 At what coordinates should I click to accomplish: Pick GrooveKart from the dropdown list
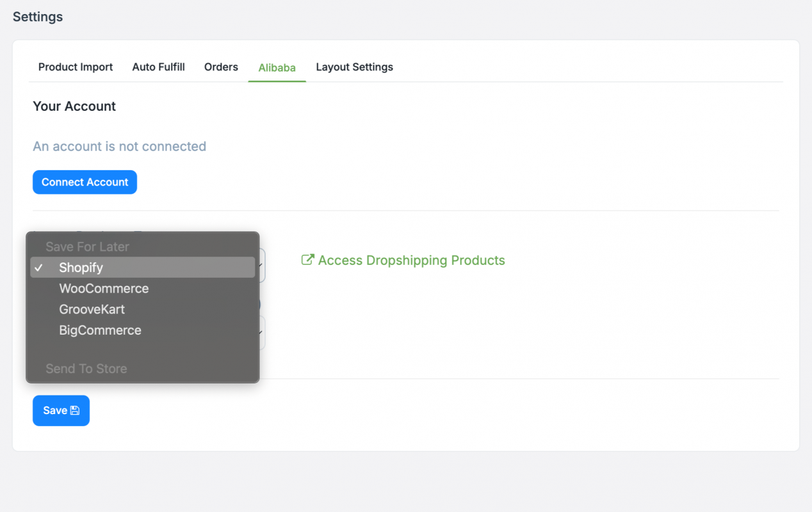(143, 310)
